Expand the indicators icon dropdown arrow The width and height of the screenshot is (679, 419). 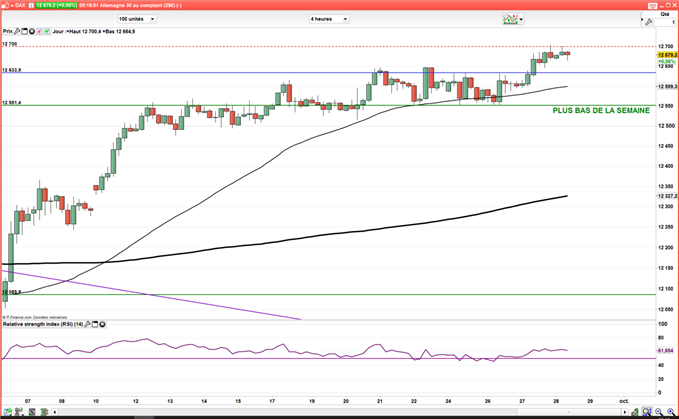(521, 19)
